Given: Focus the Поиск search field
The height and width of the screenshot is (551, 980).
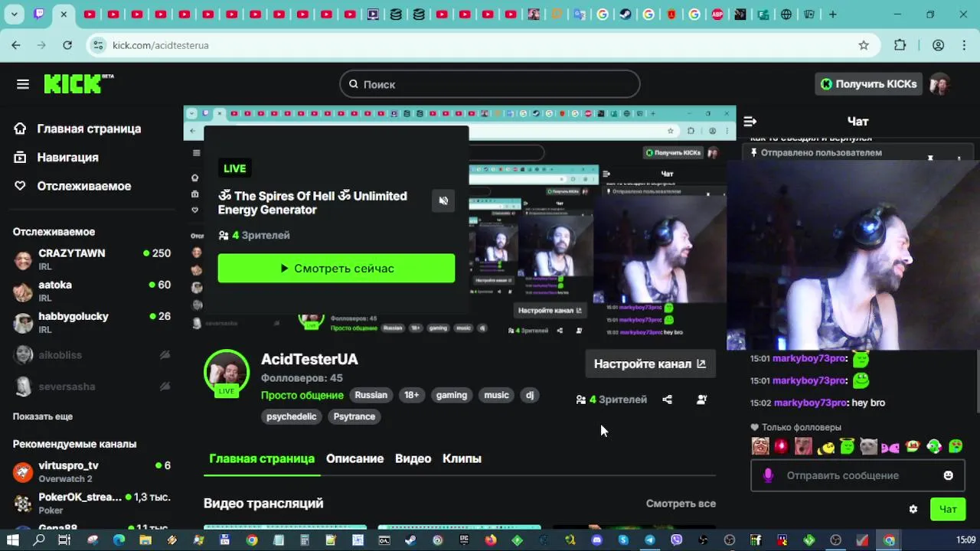Looking at the screenshot, I should point(489,84).
